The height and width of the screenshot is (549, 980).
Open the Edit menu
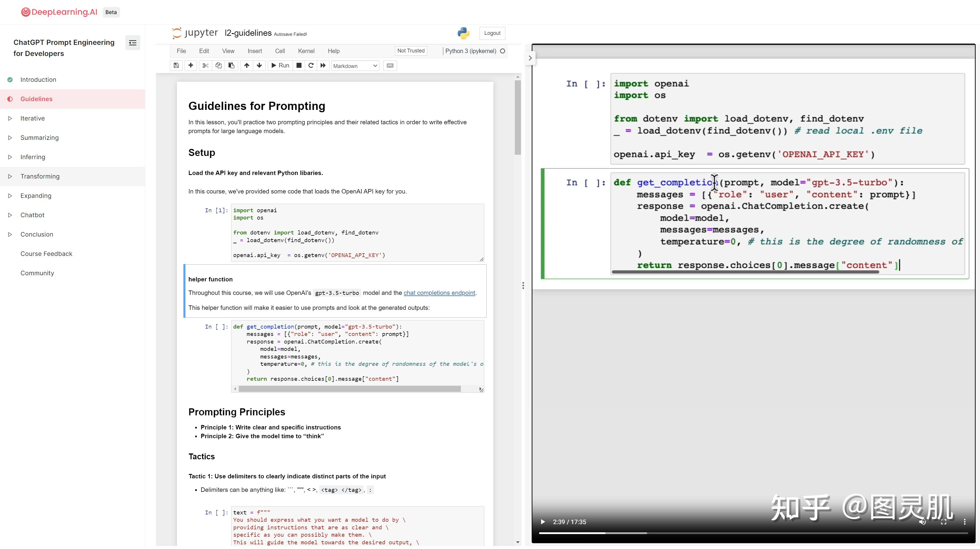pyautogui.click(x=204, y=51)
